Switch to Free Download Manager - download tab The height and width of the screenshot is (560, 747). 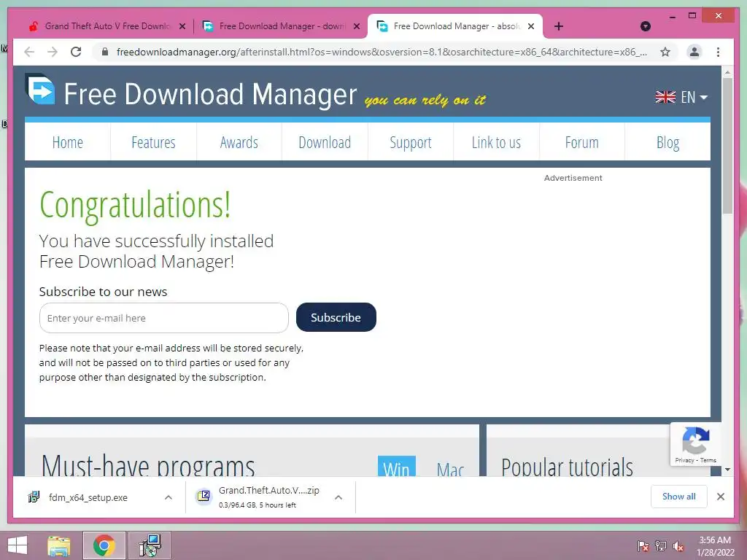pos(280,26)
